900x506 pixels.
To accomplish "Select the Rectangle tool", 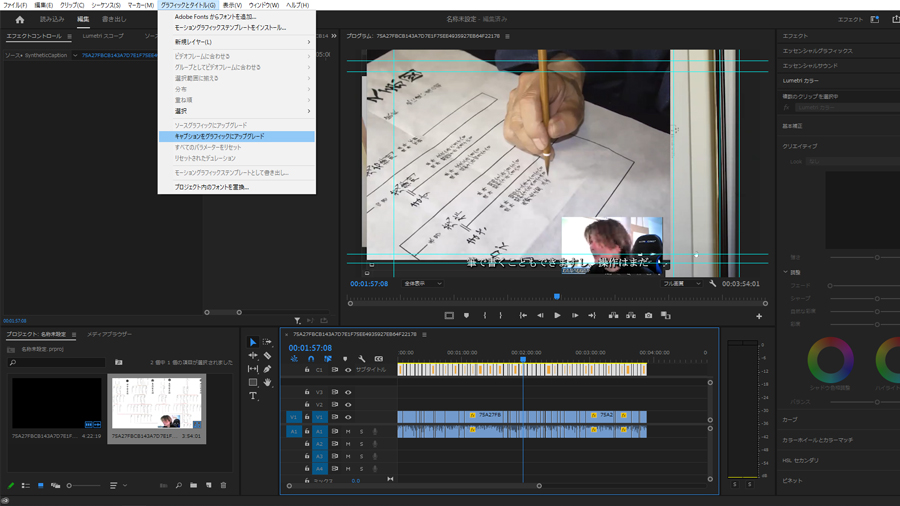I will point(253,382).
